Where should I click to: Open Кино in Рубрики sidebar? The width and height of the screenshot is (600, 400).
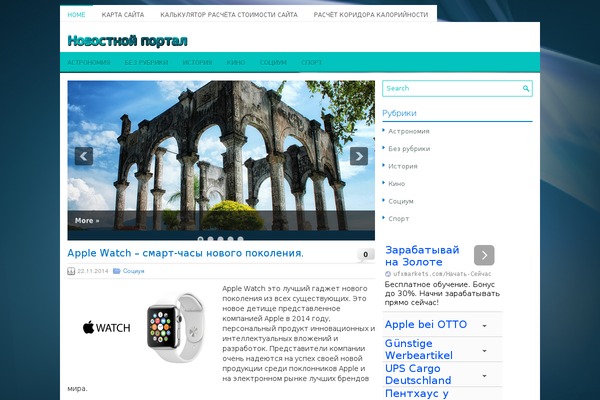point(396,184)
